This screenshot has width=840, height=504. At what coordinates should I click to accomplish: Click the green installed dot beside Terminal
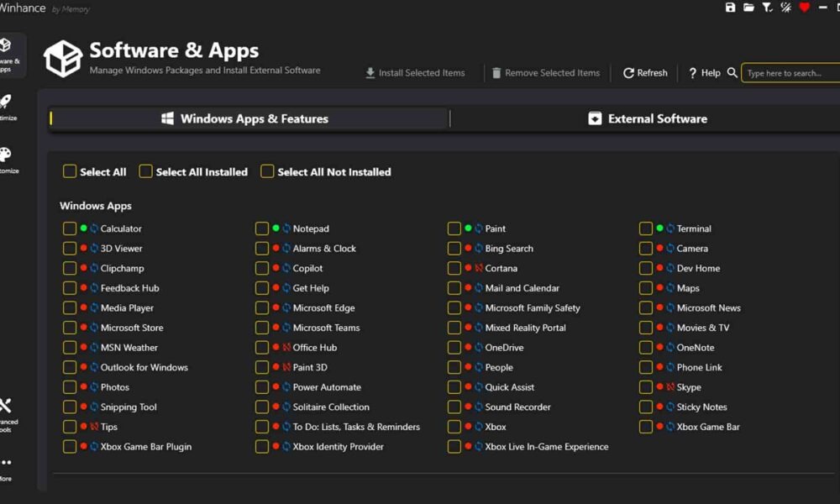659,228
